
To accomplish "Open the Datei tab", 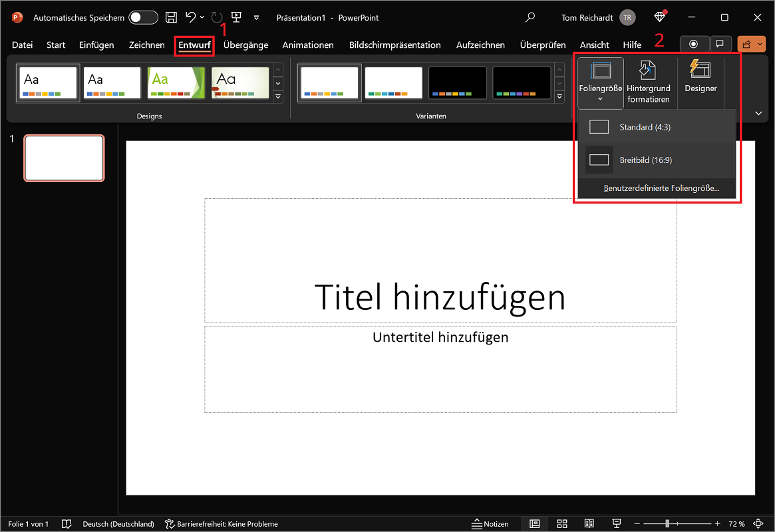I will pos(22,45).
